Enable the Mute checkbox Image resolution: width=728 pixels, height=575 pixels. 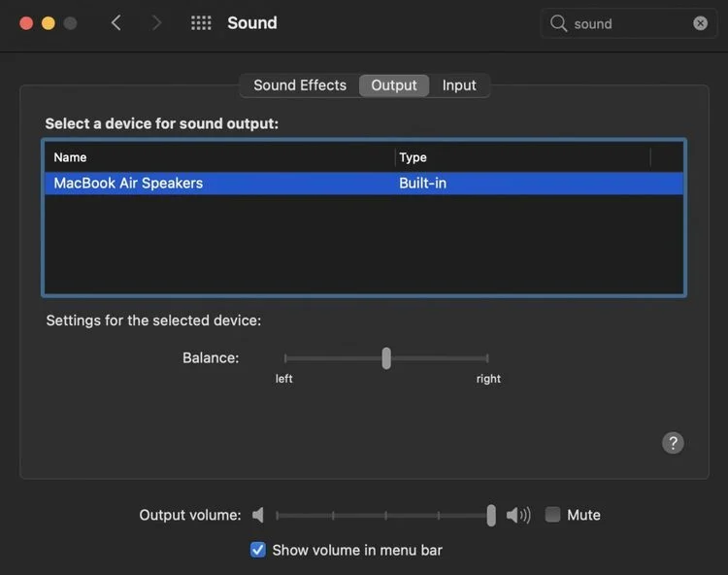[552, 515]
